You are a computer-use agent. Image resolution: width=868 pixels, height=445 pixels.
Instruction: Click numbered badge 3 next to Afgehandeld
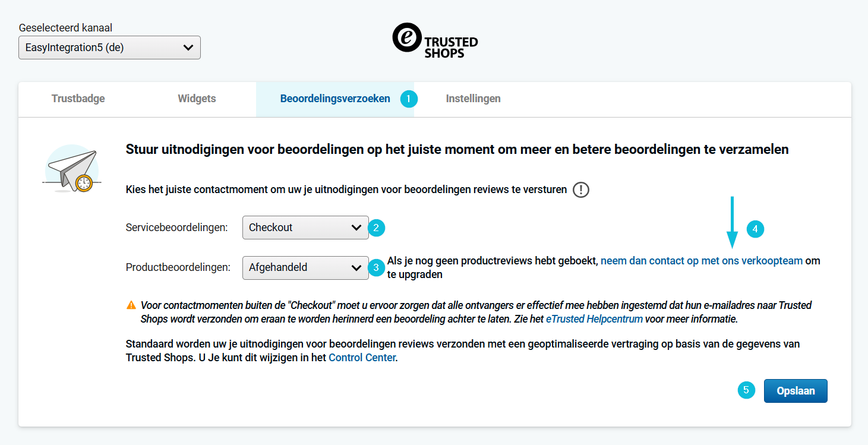pos(377,267)
